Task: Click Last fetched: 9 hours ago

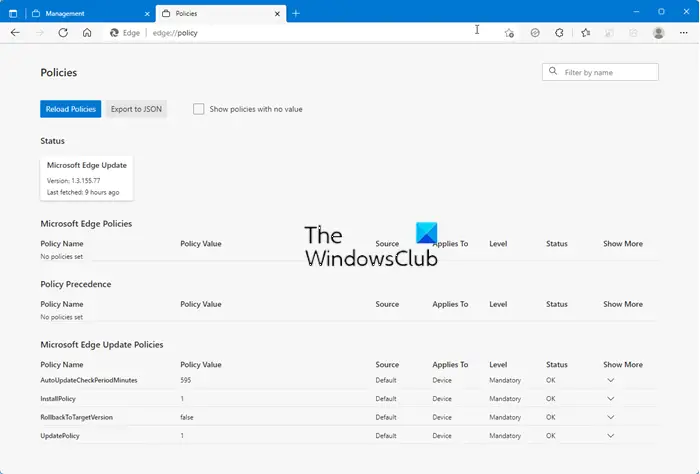Action: tap(83, 192)
